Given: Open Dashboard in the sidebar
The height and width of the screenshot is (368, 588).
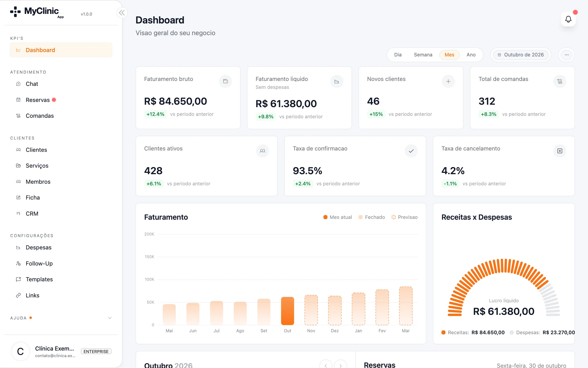Looking at the screenshot, I should (61, 50).
